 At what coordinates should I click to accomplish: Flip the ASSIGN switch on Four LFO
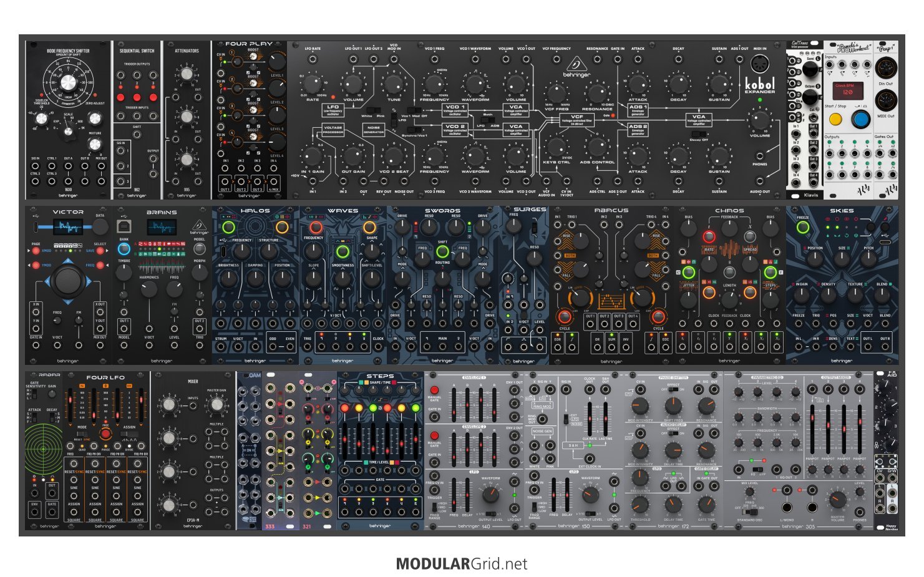point(129,434)
